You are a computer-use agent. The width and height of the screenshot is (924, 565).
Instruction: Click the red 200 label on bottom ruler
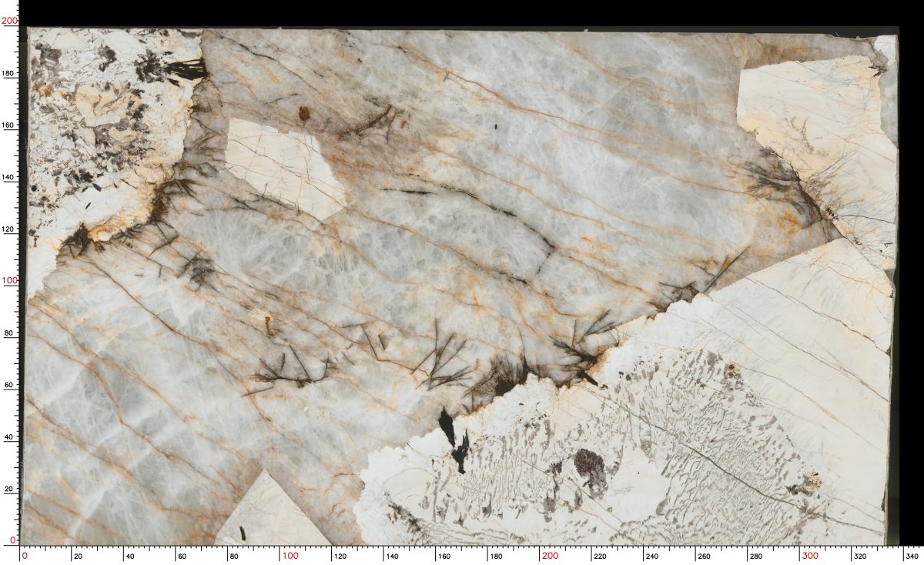[x=550, y=556]
